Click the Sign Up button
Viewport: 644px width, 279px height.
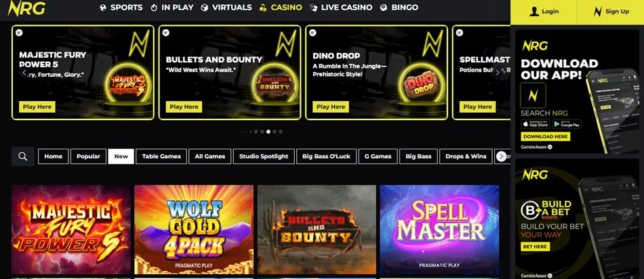coord(611,12)
